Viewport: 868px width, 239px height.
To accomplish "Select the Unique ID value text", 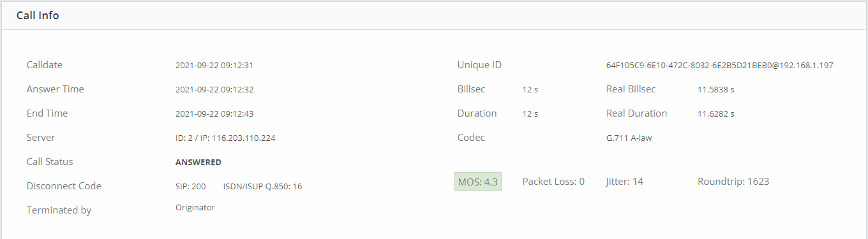I will click(720, 65).
